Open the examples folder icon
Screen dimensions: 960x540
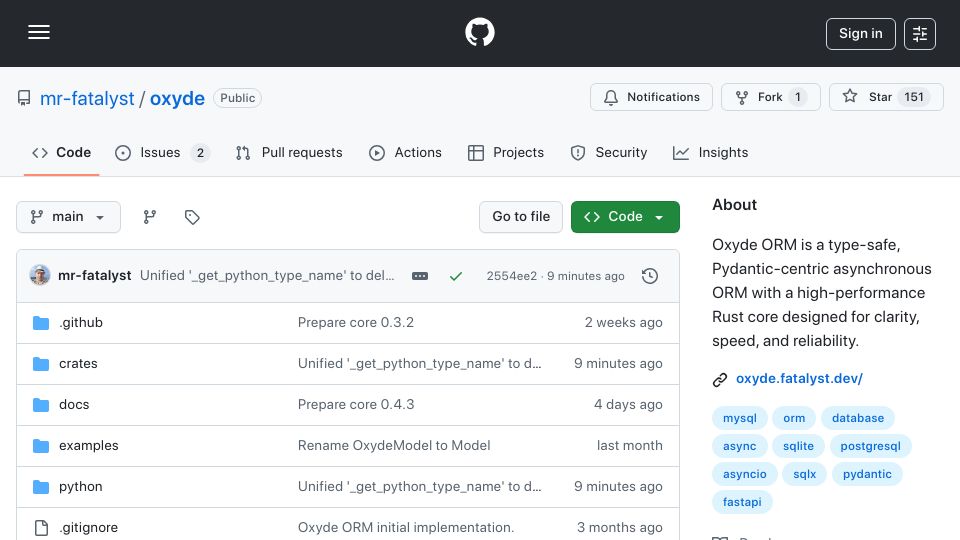click(x=41, y=446)
